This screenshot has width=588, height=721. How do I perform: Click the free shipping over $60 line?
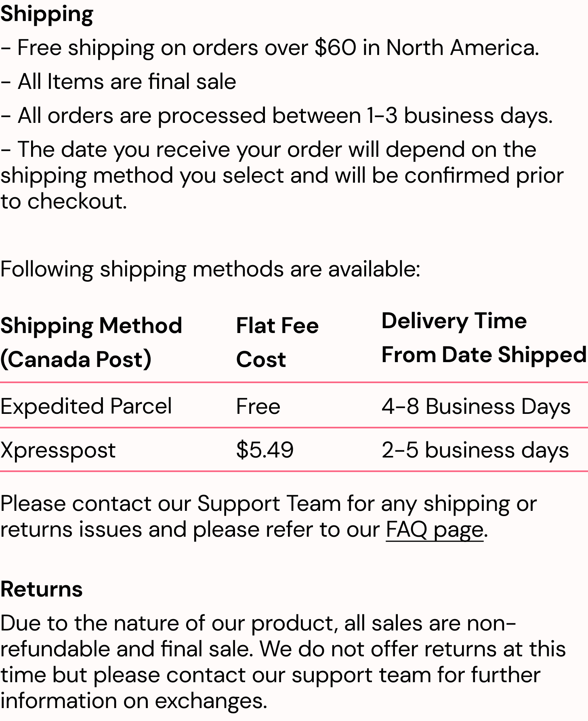[270, 48]
